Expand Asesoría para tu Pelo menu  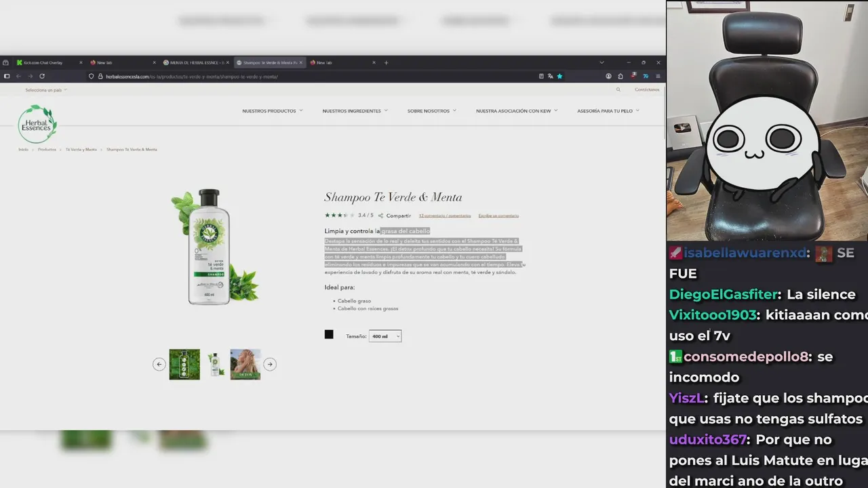(x=608, y=110)
